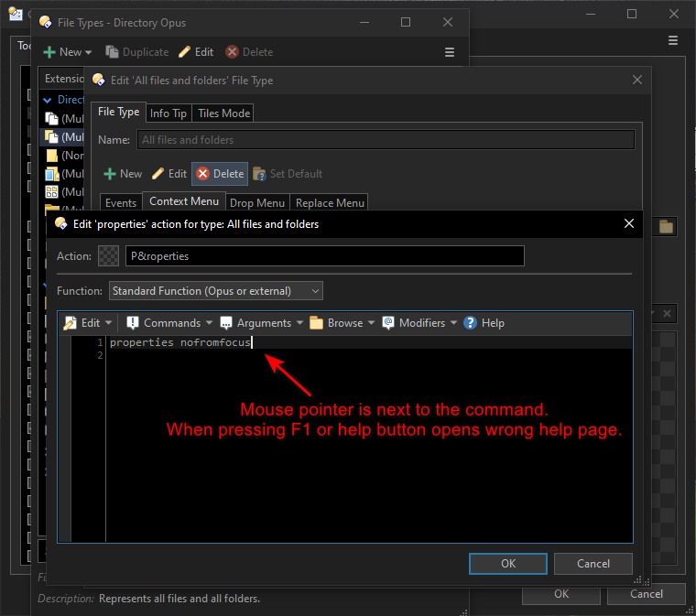
Task: Select the file-and-folder icon type row
Action: 63,174
